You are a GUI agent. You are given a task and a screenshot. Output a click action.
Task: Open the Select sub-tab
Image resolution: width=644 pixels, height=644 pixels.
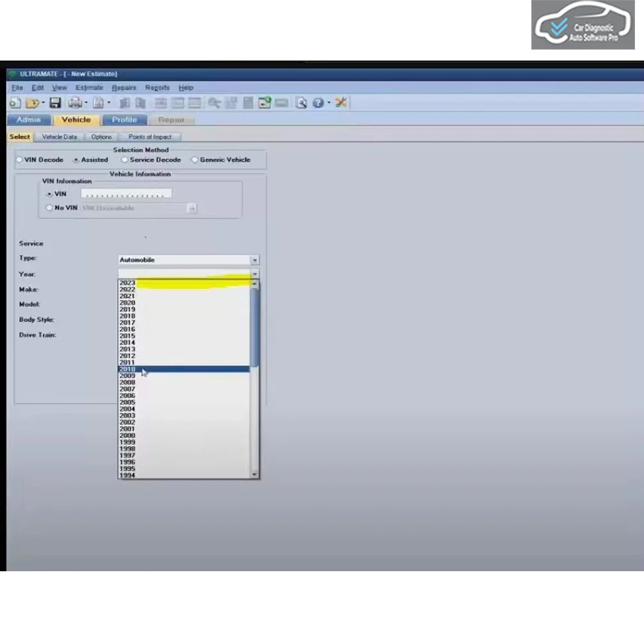20,137
